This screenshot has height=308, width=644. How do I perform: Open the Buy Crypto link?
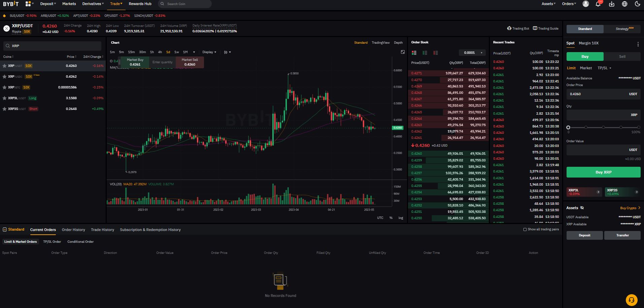630,208
